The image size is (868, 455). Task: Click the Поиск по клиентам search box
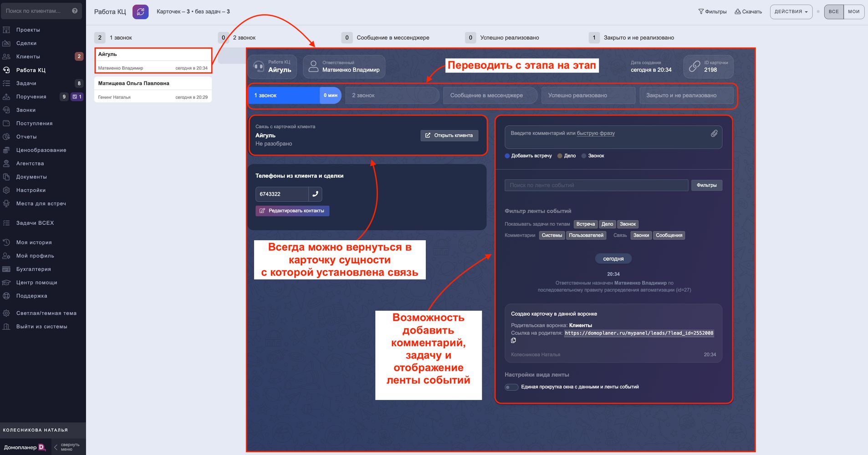pyautogui.click(x=41, y=11)
